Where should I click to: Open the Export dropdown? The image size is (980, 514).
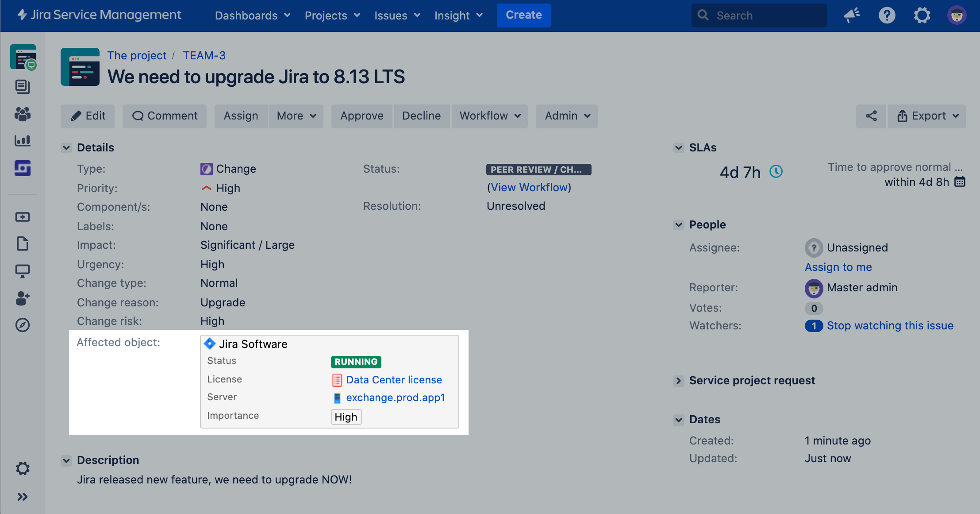point(927,116)
